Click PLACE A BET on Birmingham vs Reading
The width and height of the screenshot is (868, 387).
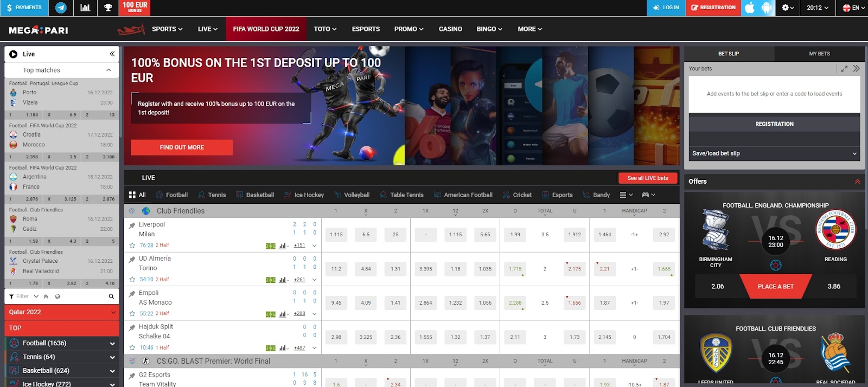coord(776,286)
